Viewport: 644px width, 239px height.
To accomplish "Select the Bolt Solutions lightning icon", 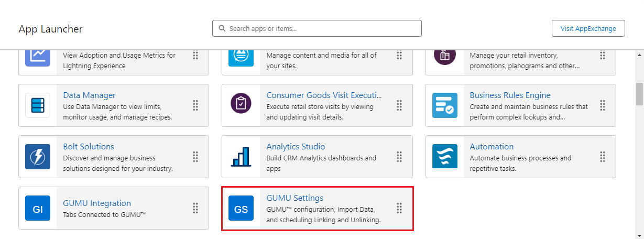I will (38, 157).
